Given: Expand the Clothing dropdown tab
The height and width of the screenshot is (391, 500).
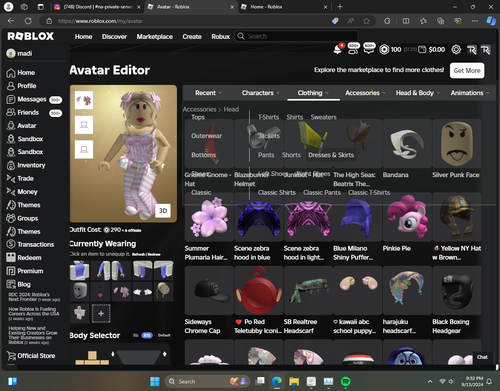Looking at the screenshot, I should click(x=313, y=93).
